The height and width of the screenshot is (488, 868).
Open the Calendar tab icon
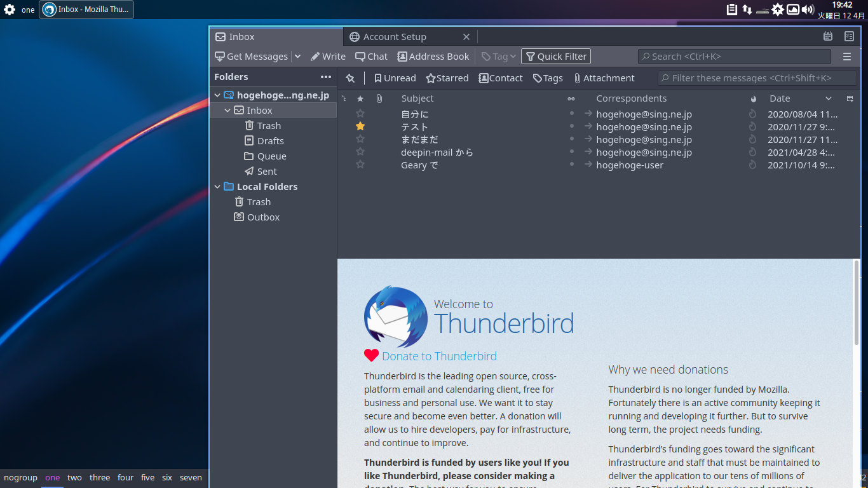pyautogui.click(x=828, y=36)
